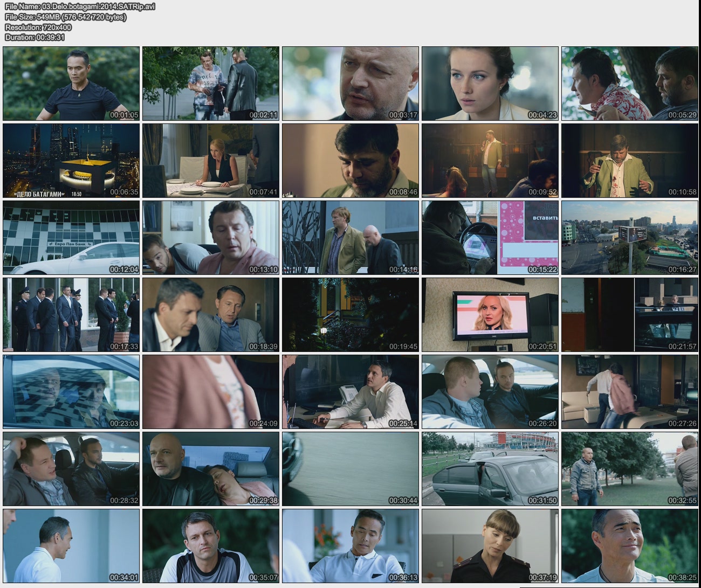Open the frame showing the white car at 00:12:04

click(x=71, y=238)
